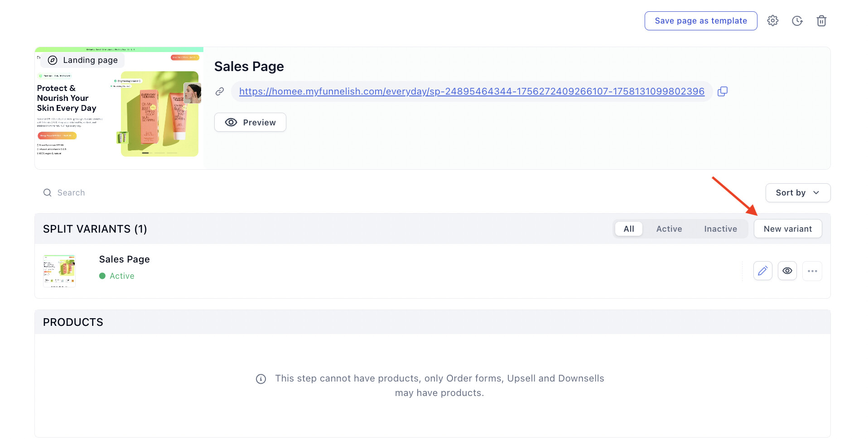
Task: Click the Sort by chevron arrow
Action: pyautogui.click(x=816, y=193)
